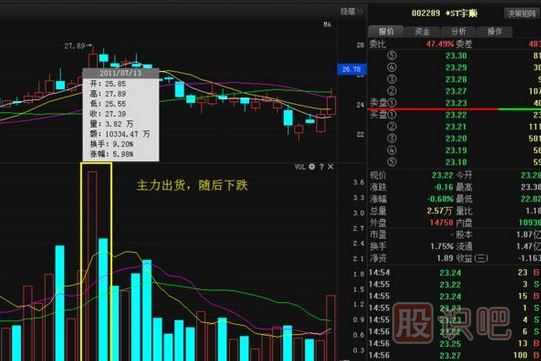Close the VOL indicator panel
541x361 pixels.
pos(331,167)
